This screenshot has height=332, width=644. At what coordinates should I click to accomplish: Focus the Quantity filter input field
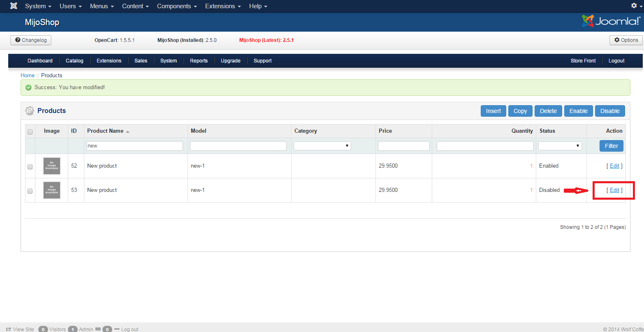tap(485, 146)
